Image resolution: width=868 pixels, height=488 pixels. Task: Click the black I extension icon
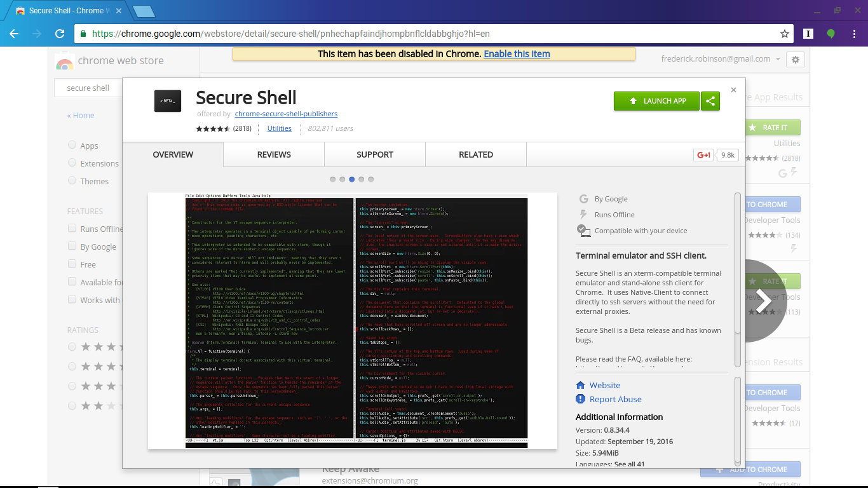point(808,34)
